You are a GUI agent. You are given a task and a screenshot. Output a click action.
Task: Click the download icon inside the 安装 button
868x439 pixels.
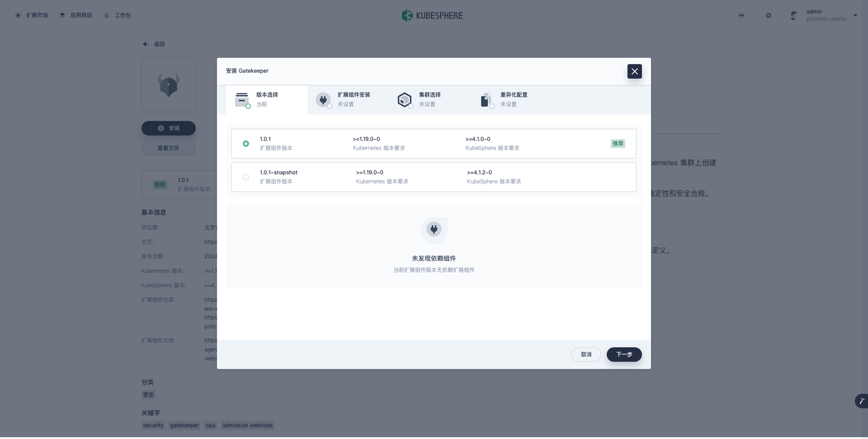[161, 128]
